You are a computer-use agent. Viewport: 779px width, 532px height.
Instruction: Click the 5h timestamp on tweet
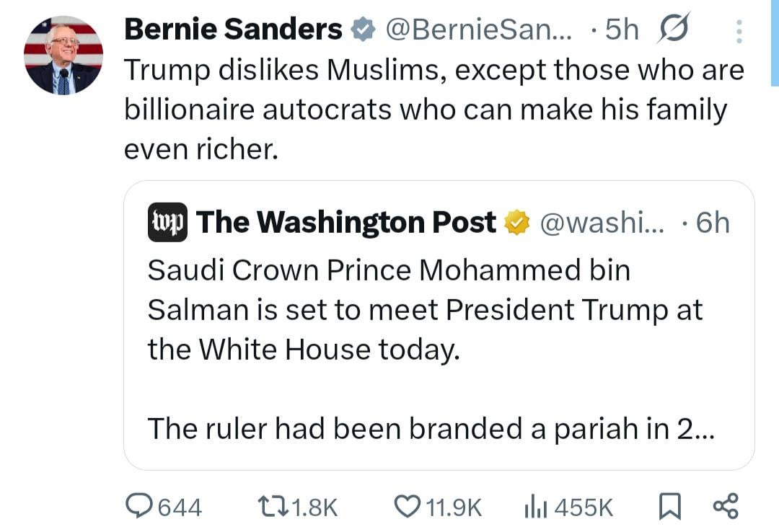point(622,30)
